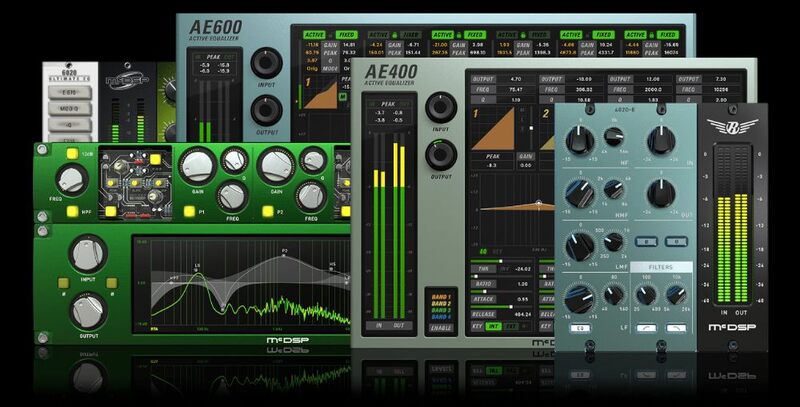Click the THR button in AE400 band 1
Image resolution: width=800 pixels, height=407 pixels.
pos(483,269)
